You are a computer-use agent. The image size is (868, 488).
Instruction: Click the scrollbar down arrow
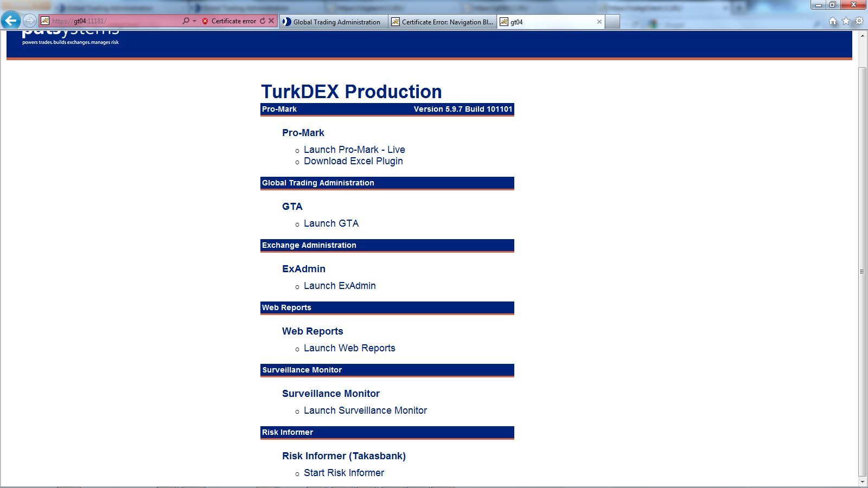click(x=863, y=481)
